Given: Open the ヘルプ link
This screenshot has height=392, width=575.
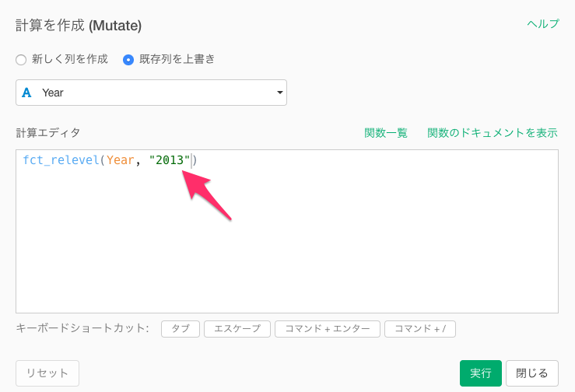Looking at the screenshot, I should click(543, 24).
